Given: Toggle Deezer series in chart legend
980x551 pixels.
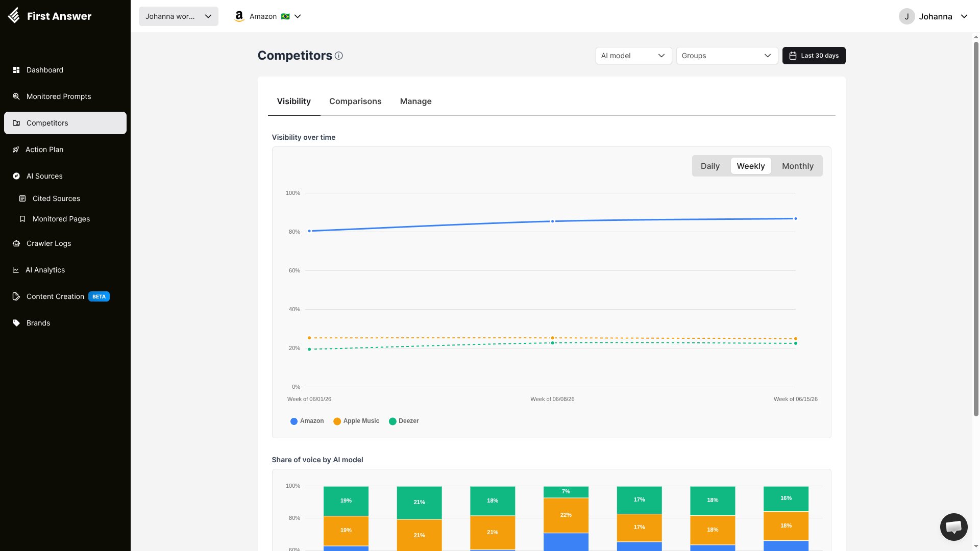Looking at the screenshot, I should click(404, 421).
